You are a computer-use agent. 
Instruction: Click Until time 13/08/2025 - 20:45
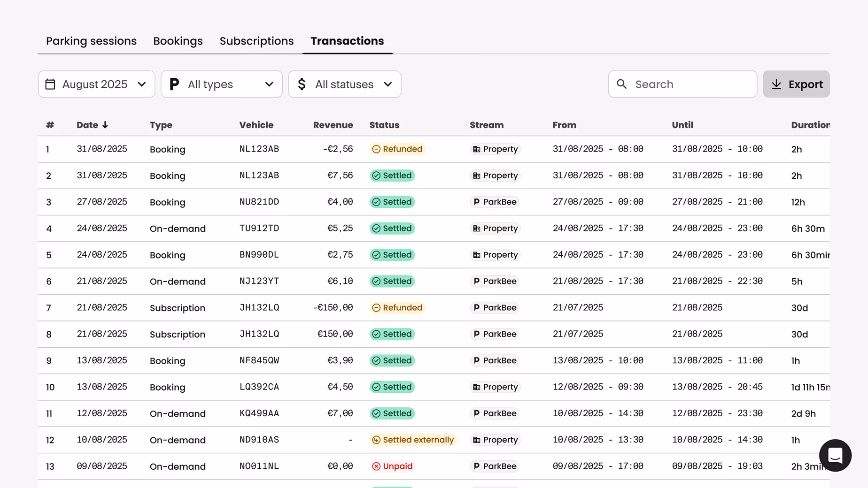[717, 387]
